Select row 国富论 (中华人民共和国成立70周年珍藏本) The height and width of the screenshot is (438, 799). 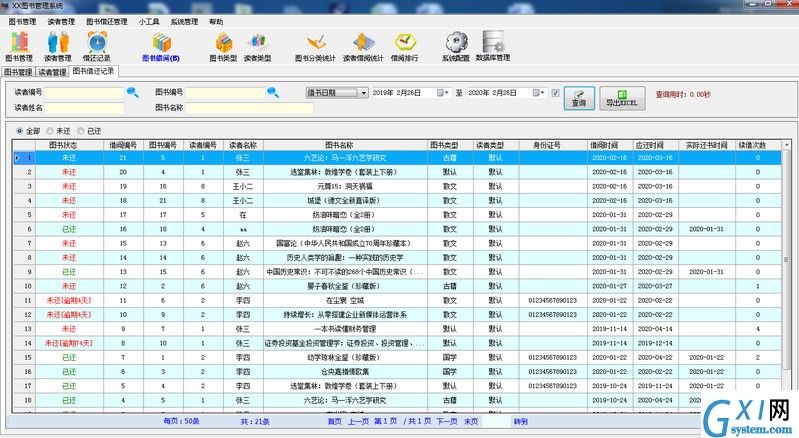tap(396, 243)
